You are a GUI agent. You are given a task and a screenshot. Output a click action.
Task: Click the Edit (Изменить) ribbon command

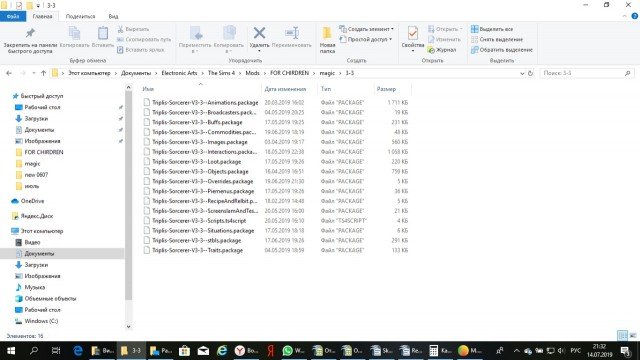click(444, 40)
